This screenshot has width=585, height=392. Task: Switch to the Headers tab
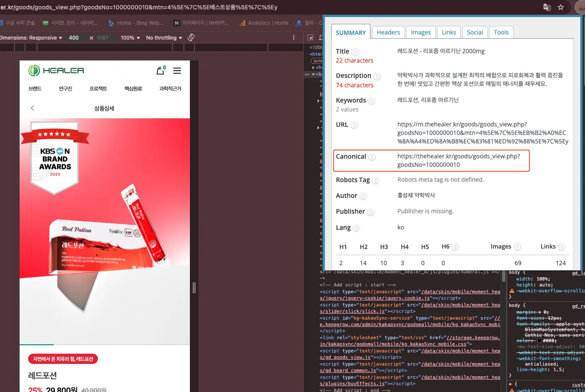[x=388, y=32]
